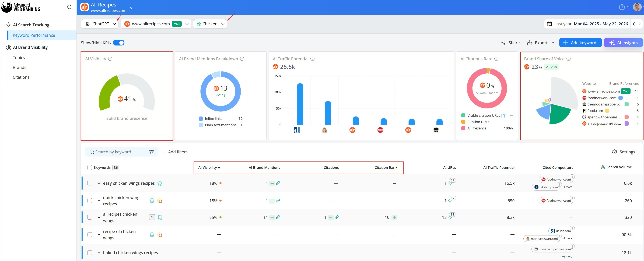Open AI Search Tracking section
Viewport: 644px width, 261px height.
[x=28, y=25]
